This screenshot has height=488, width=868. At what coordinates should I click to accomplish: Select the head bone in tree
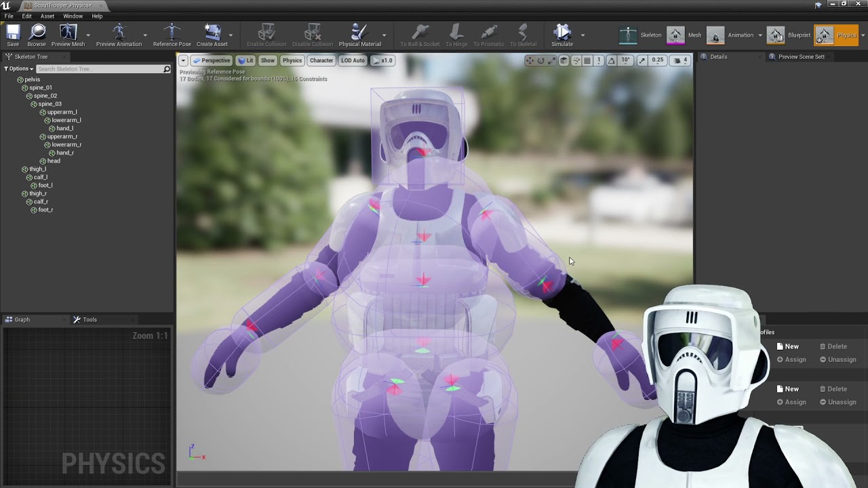tap(54, 161)
